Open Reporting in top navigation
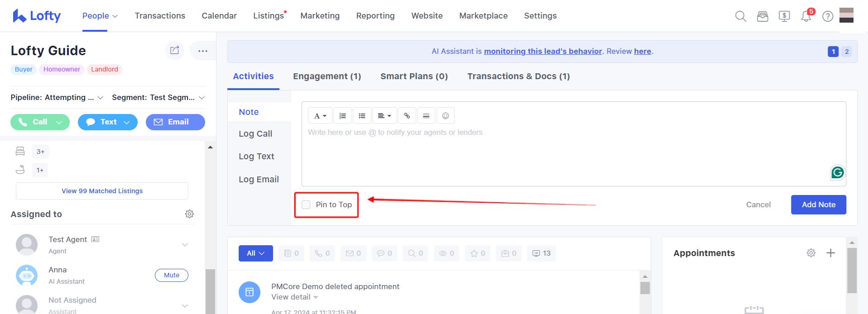The height and width of the screenshot is (314, 868). [x=375, y=16]
